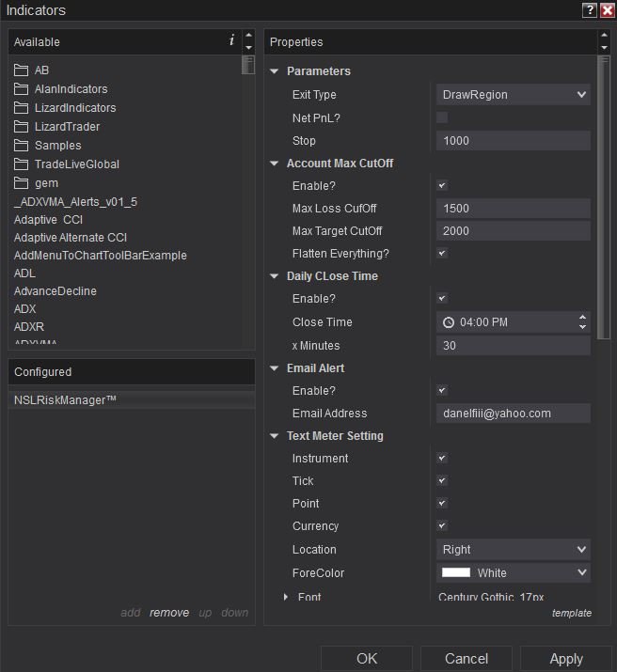Select NSLRiskManager in Configured list
Viewport: 617px width, 672px height.
coord(66,400)
